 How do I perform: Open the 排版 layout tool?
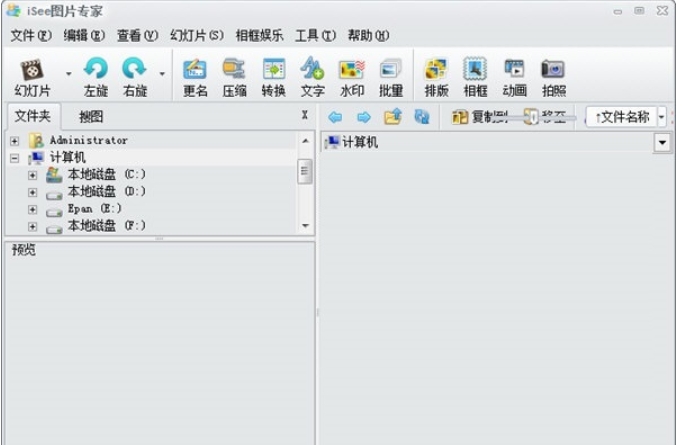tap(436, 78)
